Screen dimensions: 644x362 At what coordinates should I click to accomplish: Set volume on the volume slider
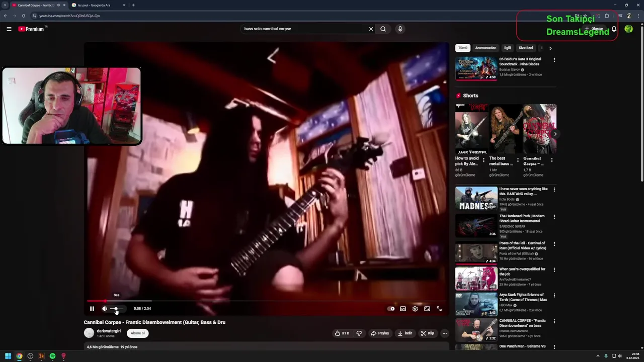(117, 309)
